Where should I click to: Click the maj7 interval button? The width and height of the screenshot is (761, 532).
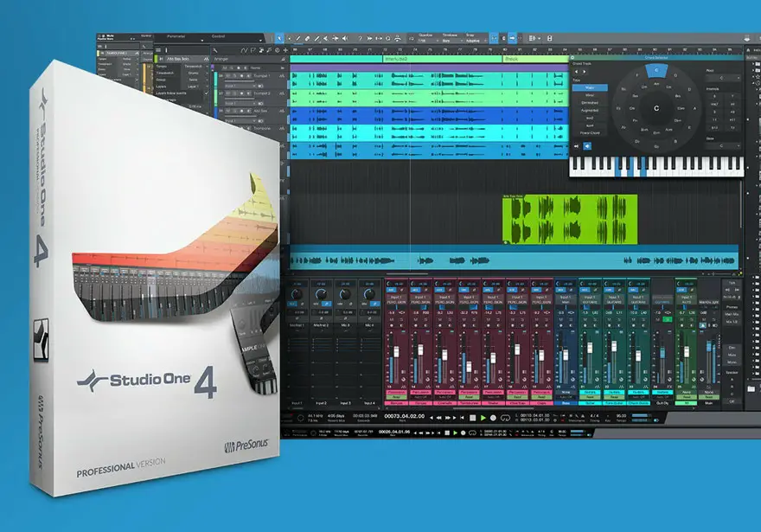(714, 104)
